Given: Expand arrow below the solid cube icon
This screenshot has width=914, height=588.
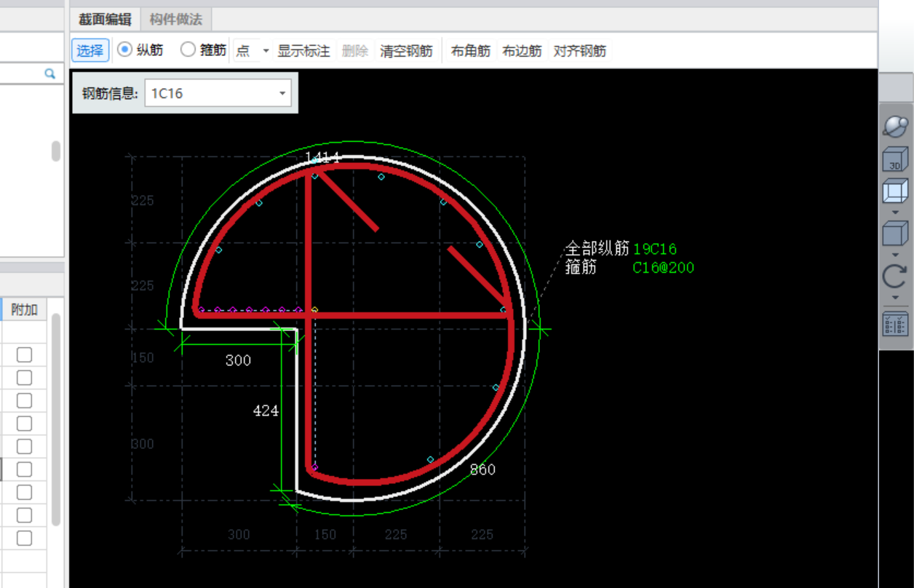Looking at the screenshot, I should point(895,255).
